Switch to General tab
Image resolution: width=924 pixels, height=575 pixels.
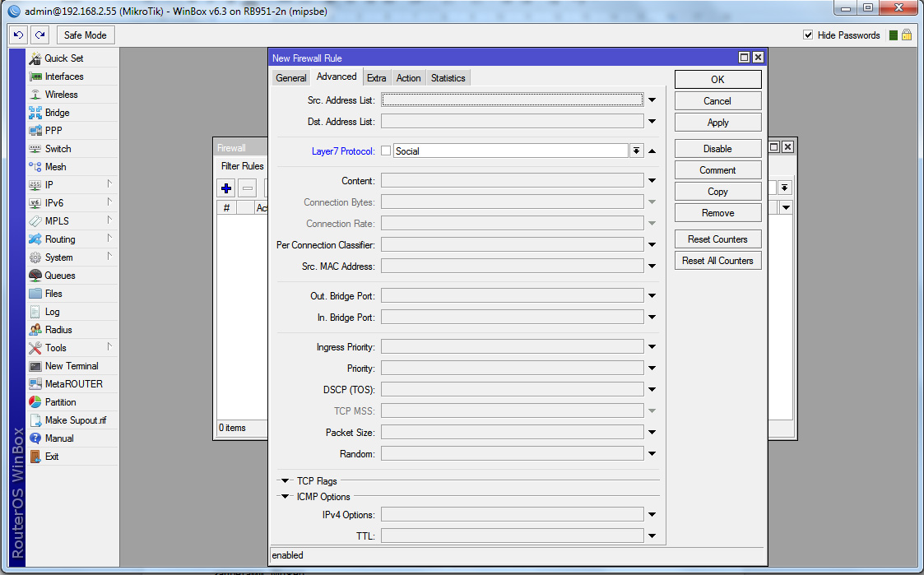coord(291,78)
